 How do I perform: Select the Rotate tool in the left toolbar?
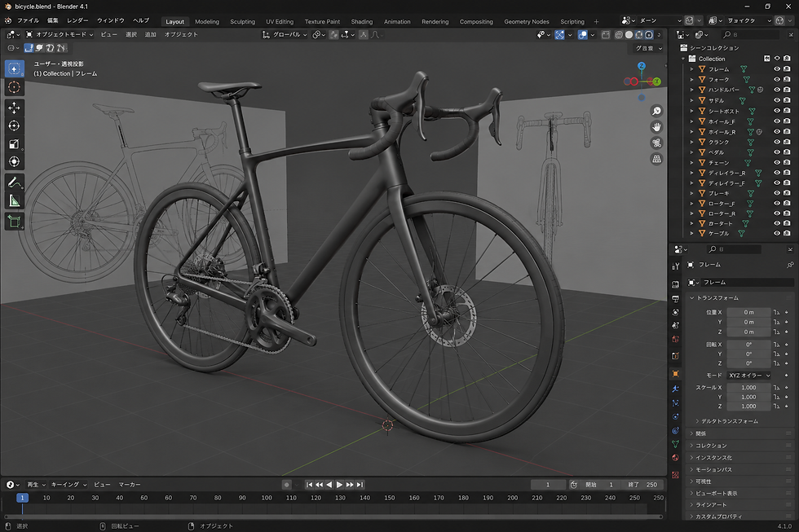15,125
